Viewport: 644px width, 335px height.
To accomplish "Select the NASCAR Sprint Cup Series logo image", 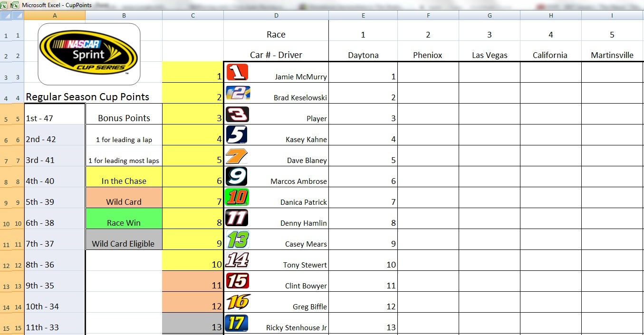I will click(89, 54).
